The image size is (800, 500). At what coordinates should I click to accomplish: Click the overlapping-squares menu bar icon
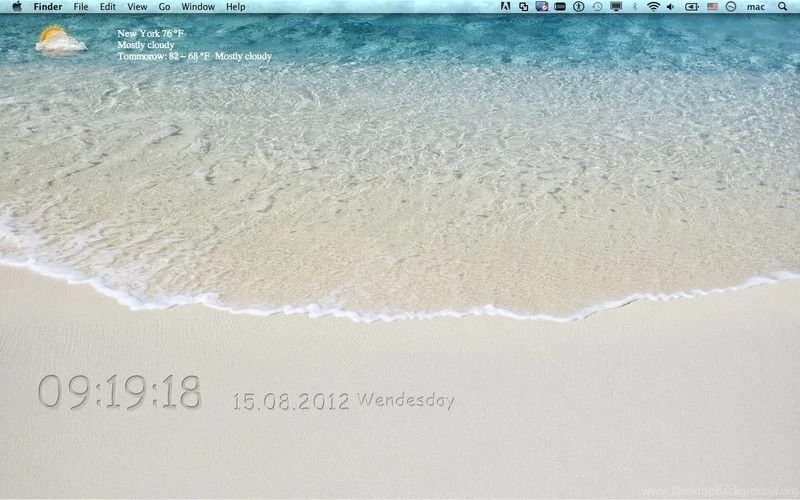click(x=523, y=7)
